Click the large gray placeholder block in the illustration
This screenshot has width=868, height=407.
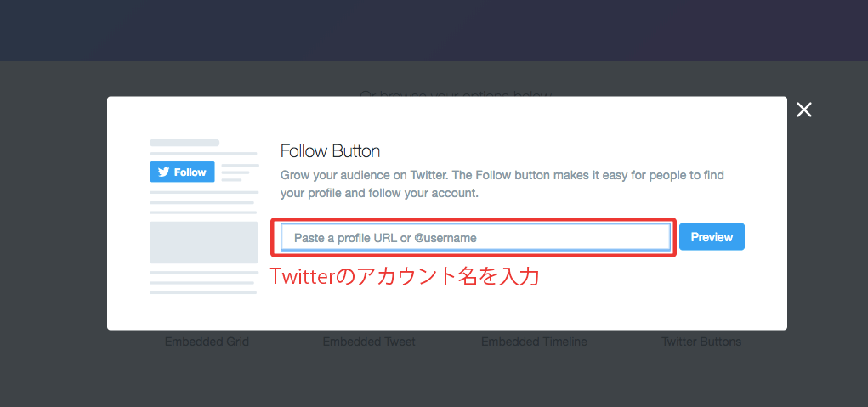(x=203, y=242)
